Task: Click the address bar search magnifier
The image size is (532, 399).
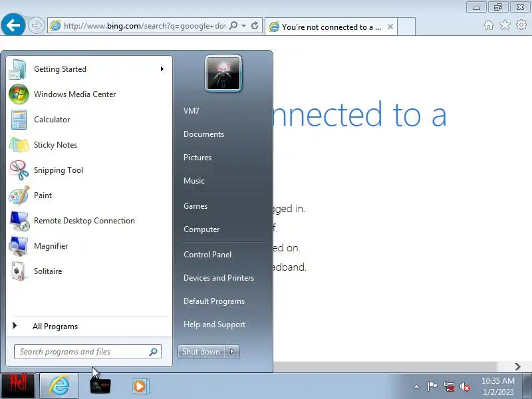Action: (233, 26)
